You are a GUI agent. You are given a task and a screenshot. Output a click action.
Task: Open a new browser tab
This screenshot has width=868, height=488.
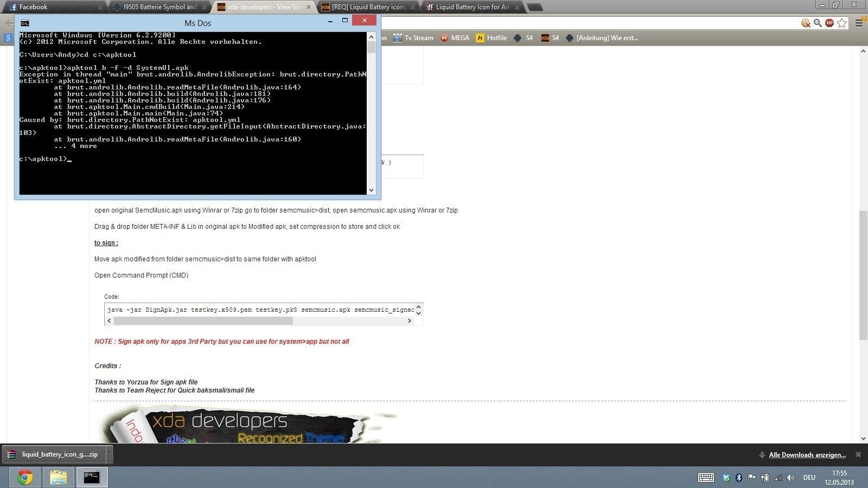(x=534, y=7)
